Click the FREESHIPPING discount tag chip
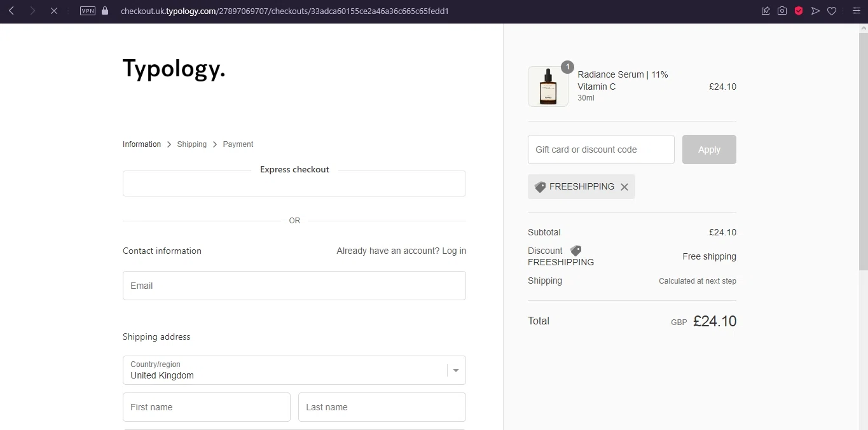Image resolution: width=868 pixels, height=430 pixels. 581,187
